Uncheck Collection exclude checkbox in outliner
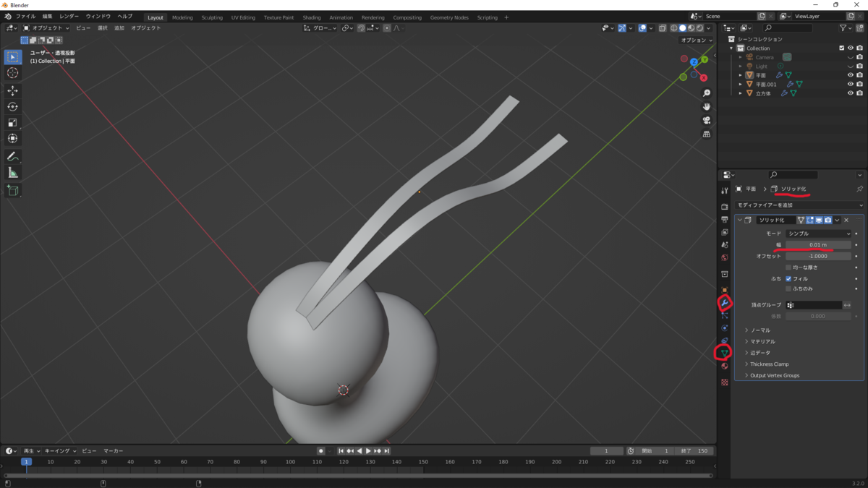 (841, 48)
